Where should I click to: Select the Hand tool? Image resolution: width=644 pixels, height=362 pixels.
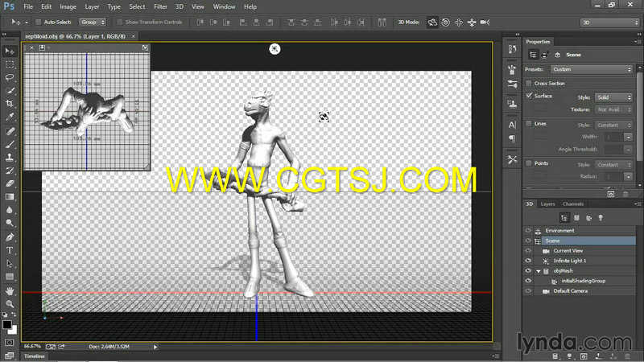(x=10, y=291)
